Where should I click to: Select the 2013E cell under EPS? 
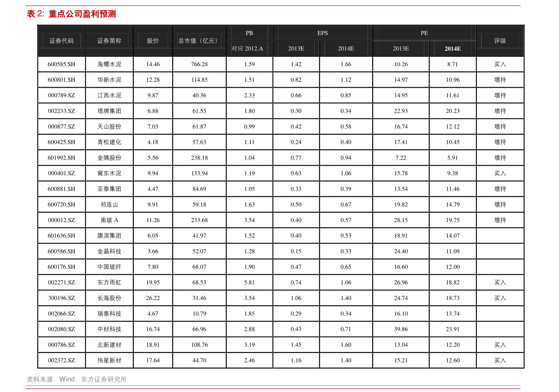(296, 48)
